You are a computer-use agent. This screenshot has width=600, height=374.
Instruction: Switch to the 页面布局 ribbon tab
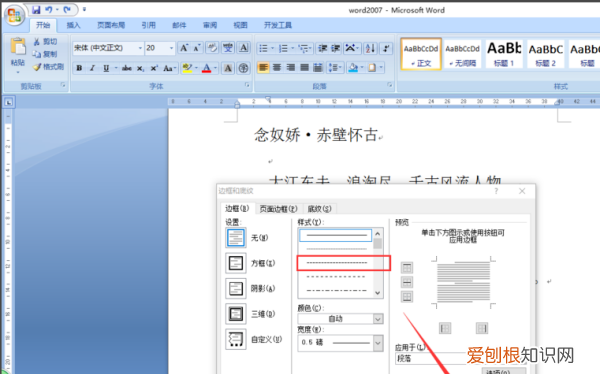pos(111,25)
